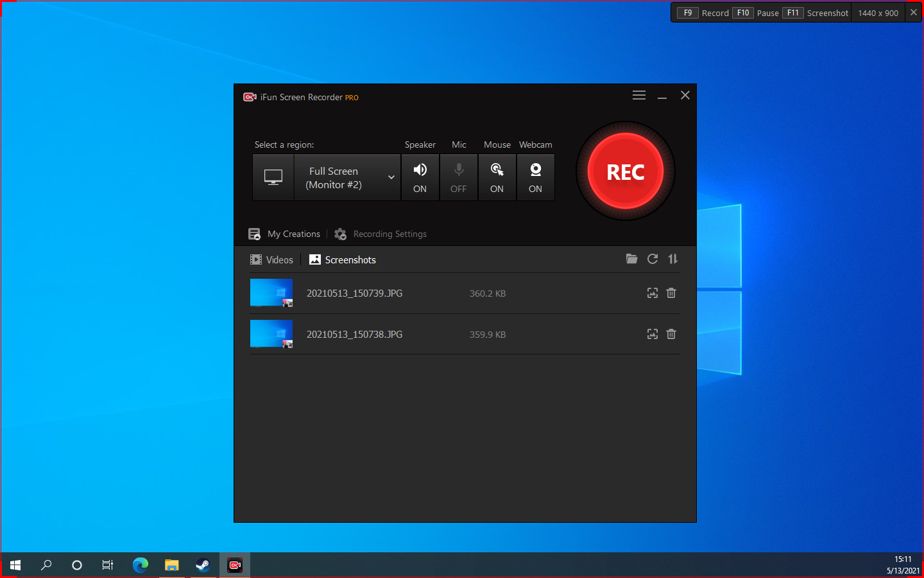Preview 20210513_150738.JPG with the view icon
The height and width of the screenshot is (578, 924).
(x=652, y=334)
